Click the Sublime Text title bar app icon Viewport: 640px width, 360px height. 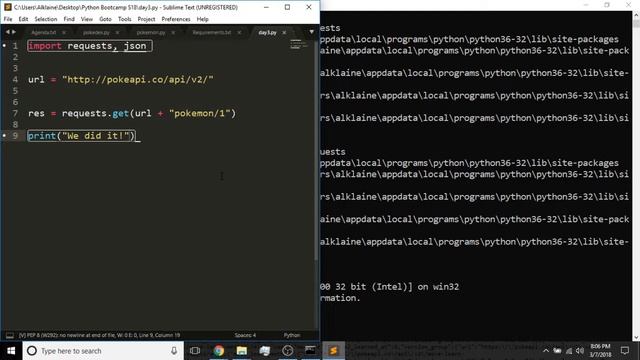click(x=8, y=7)
